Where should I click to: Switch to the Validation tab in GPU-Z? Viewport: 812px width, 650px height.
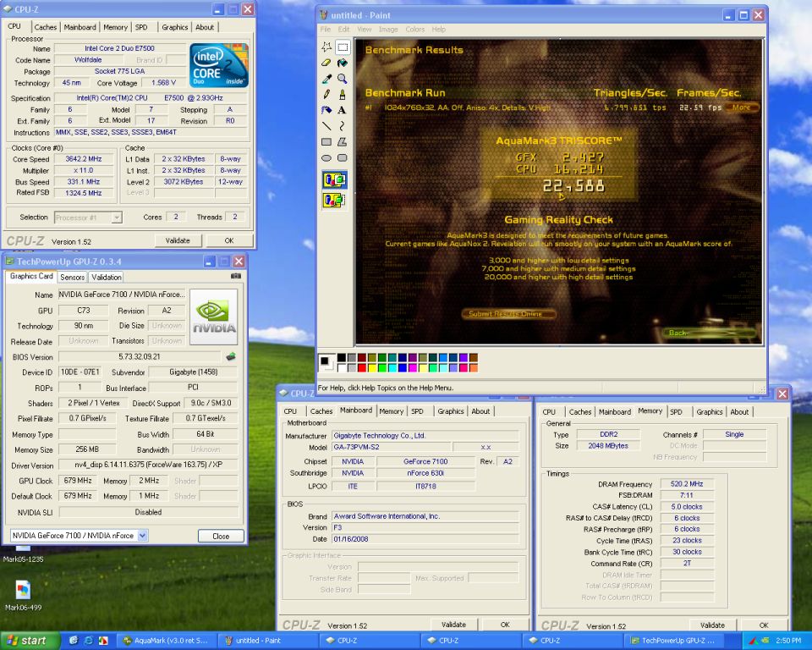[107, 278]
